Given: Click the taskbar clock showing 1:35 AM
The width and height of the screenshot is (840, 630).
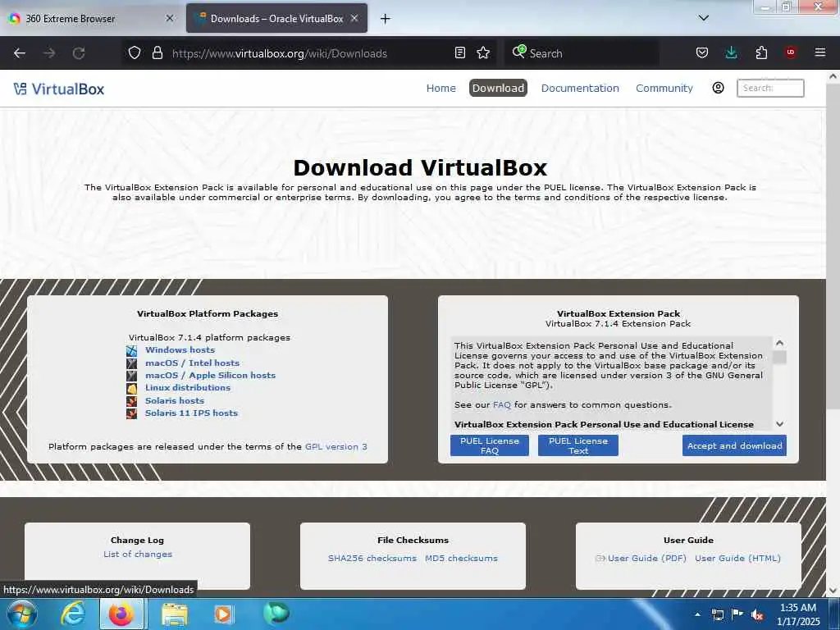Looking at the screenshot, I should [798, 614].
